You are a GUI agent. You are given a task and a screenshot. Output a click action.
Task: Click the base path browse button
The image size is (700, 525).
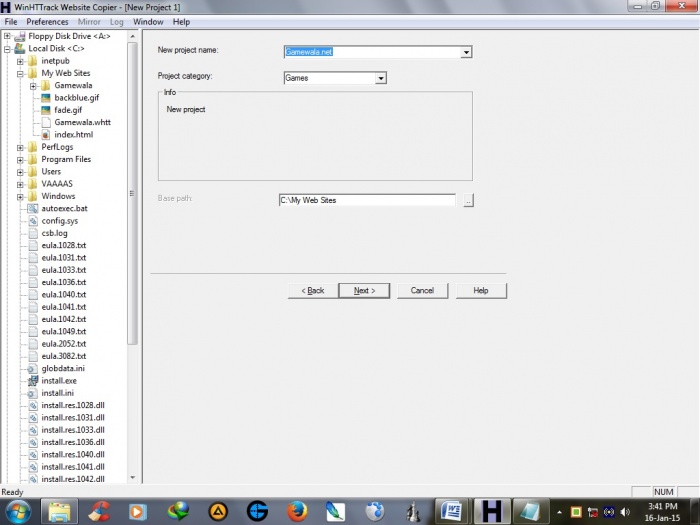[468, 200]
